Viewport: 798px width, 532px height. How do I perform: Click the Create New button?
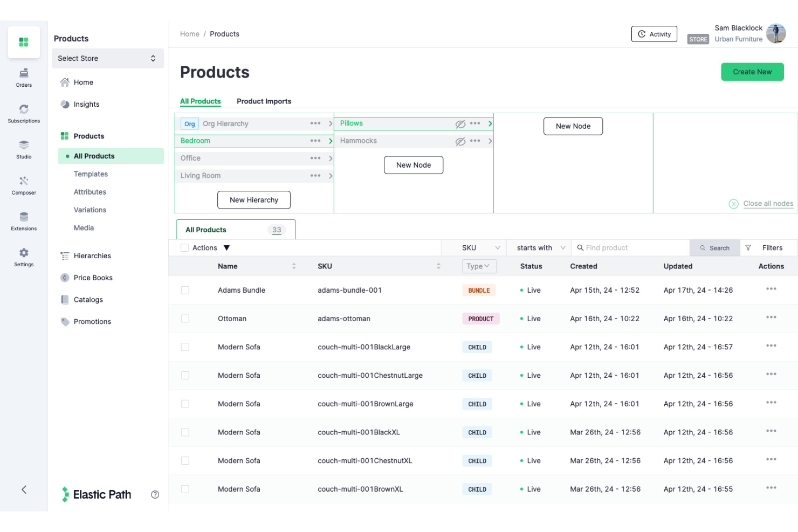click(752, 72)
